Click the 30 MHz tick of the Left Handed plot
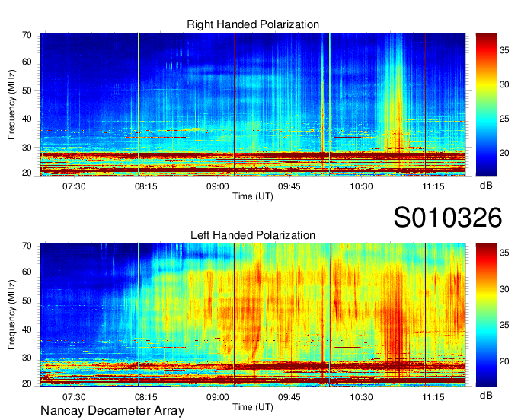The width and height of the screenshot is (518, 420). pyautogui.click(x=27, y=358)
